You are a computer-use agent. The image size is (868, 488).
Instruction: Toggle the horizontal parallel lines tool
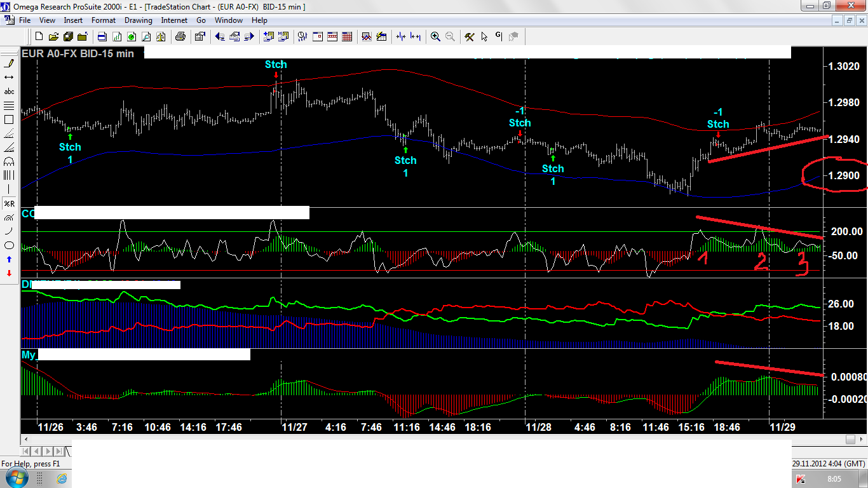(x=9, y=105)
